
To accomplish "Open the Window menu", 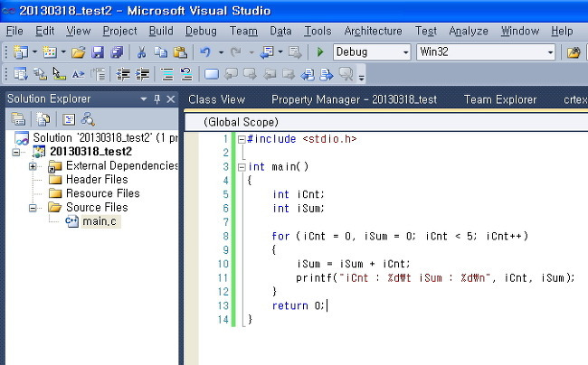I will coord(520,31).
